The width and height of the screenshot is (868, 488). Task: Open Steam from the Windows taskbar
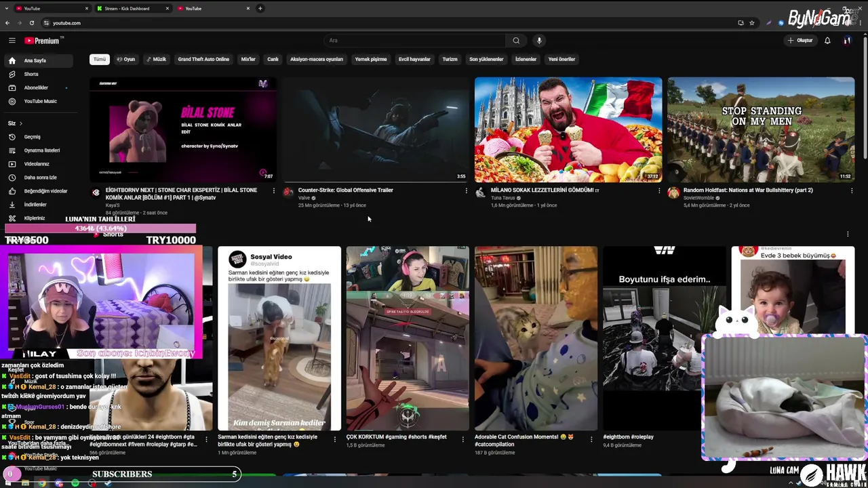click(107, 483)
